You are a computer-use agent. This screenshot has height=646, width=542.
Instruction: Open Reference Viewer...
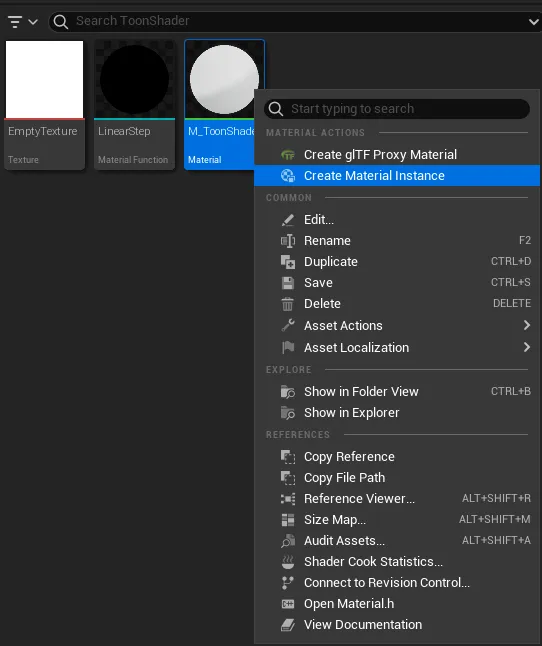pos(397,499)
